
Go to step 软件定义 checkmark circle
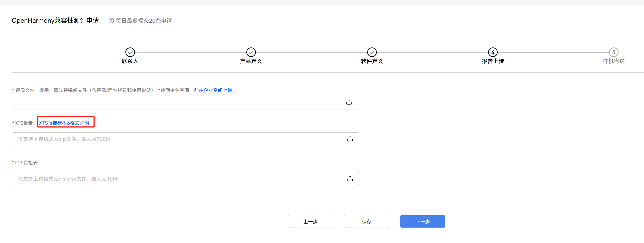click(372, 52)
